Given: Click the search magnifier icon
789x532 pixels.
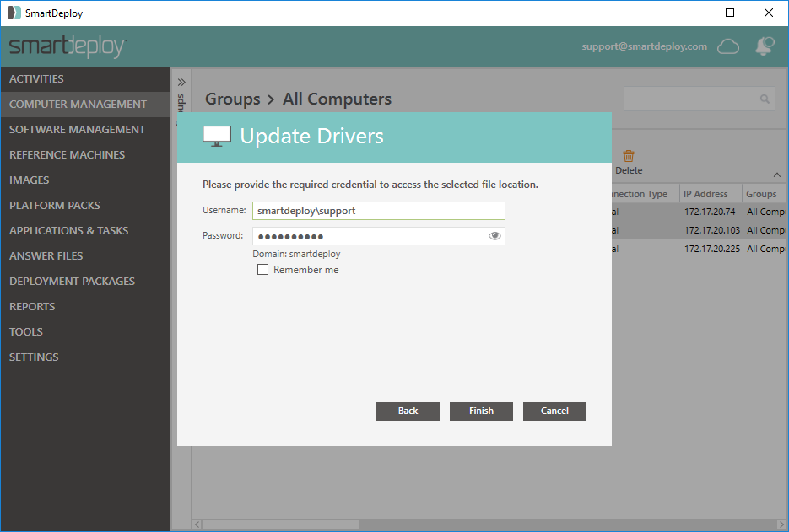Looking at the screenshot, I should tap(765, 99).
